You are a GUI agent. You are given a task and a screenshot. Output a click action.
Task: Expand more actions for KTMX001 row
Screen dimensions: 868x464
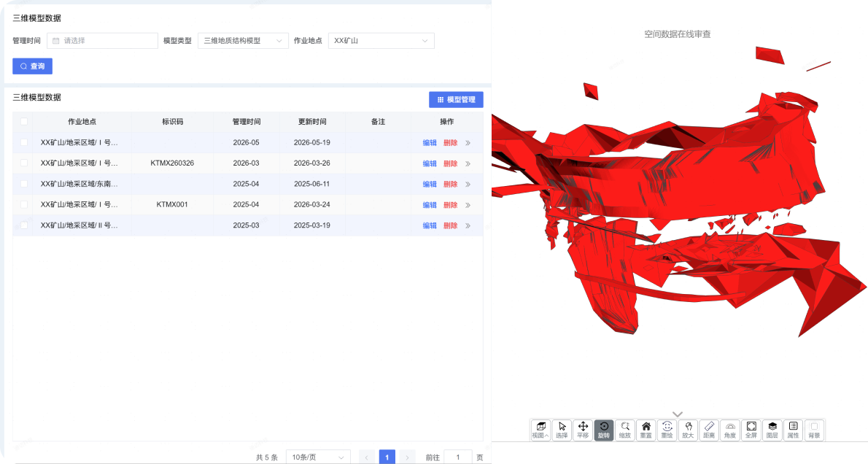(x=468, y=205)
